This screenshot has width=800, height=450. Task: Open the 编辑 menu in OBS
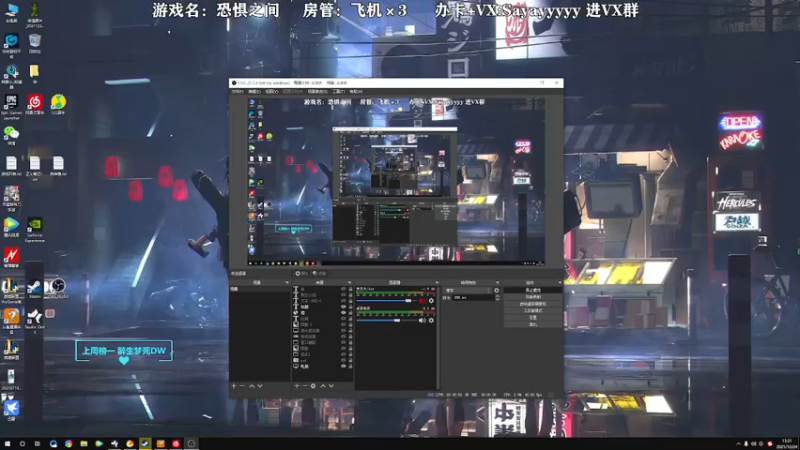coord(255,92)
